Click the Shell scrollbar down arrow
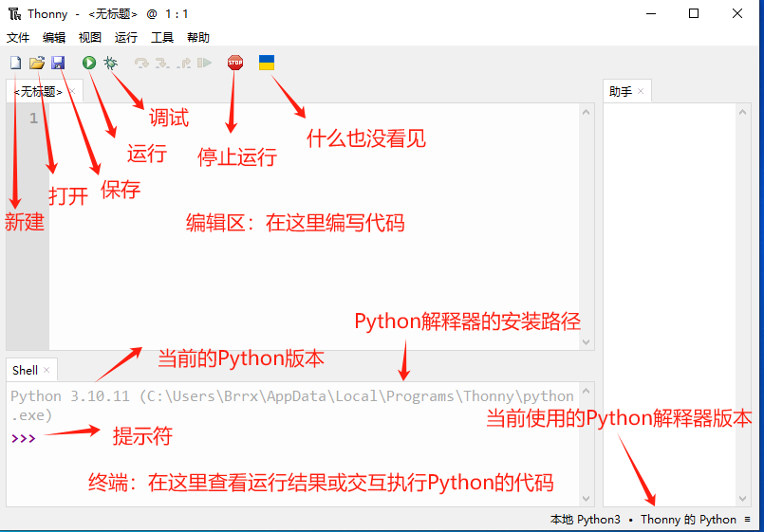 tap(587, 499)
